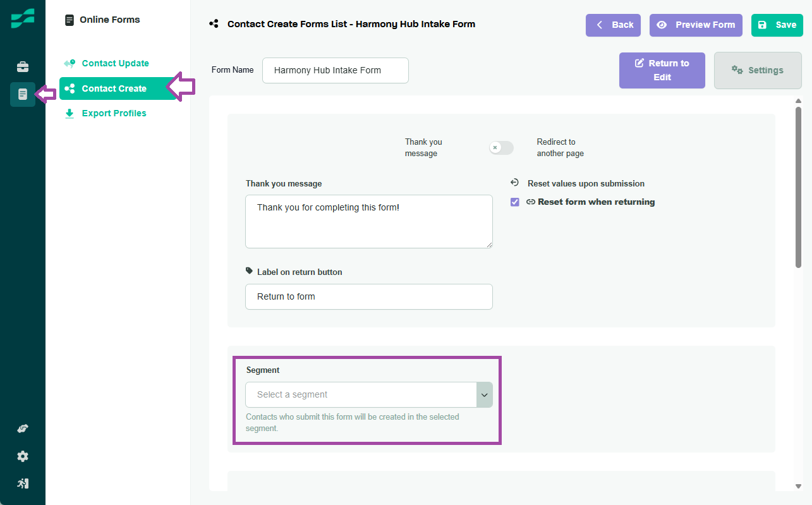Save the form with Save button
The width and height of the screenshot is (812, 505).
click(777, 25)
